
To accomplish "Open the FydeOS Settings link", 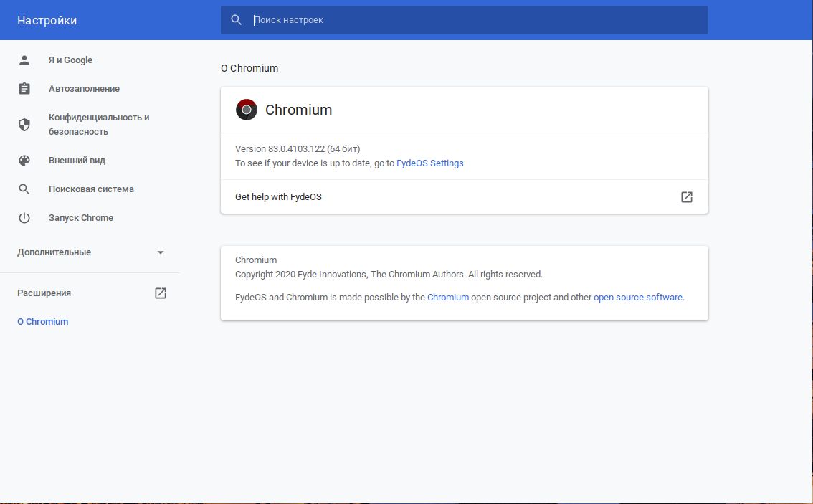I will pyautogui.click(x=430, y=163).
